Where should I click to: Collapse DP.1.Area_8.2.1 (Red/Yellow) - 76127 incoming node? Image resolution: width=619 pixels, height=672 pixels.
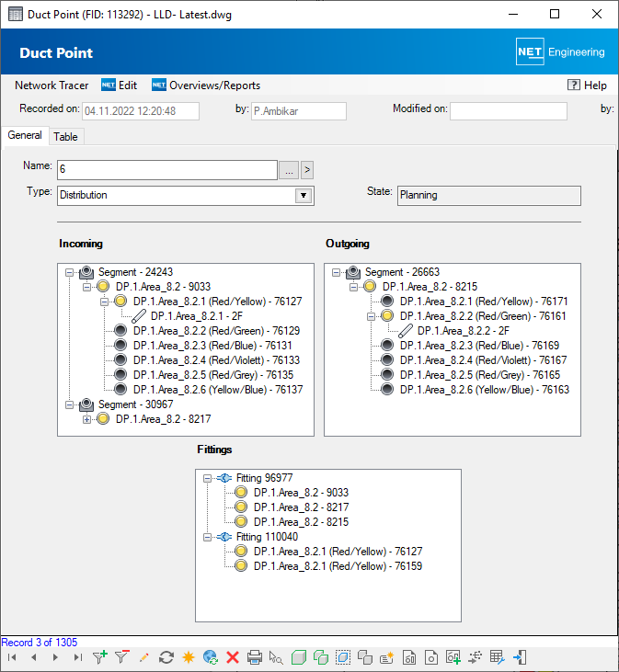104,302
